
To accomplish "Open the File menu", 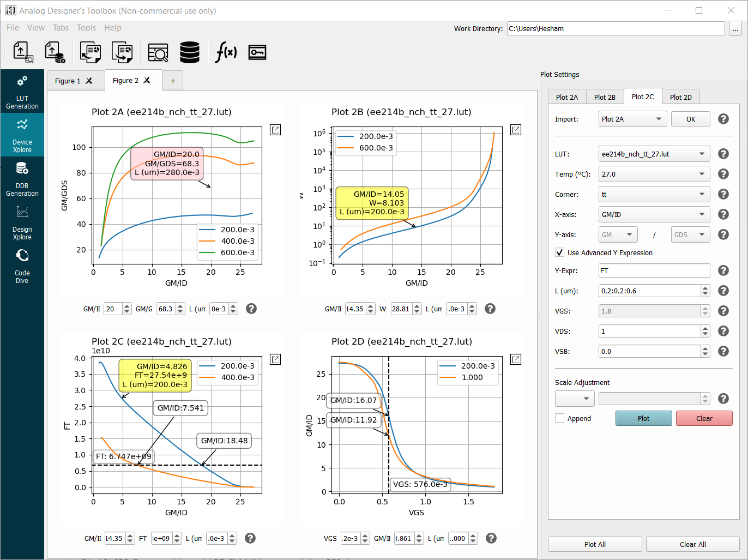I will point(13,28).
